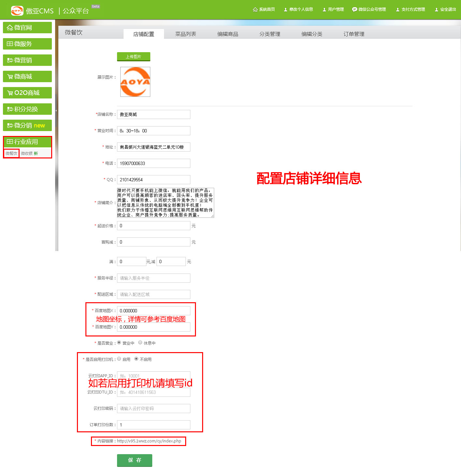461x476 pixels.
Task: Select 休息中 radio button
Action: 140,342
